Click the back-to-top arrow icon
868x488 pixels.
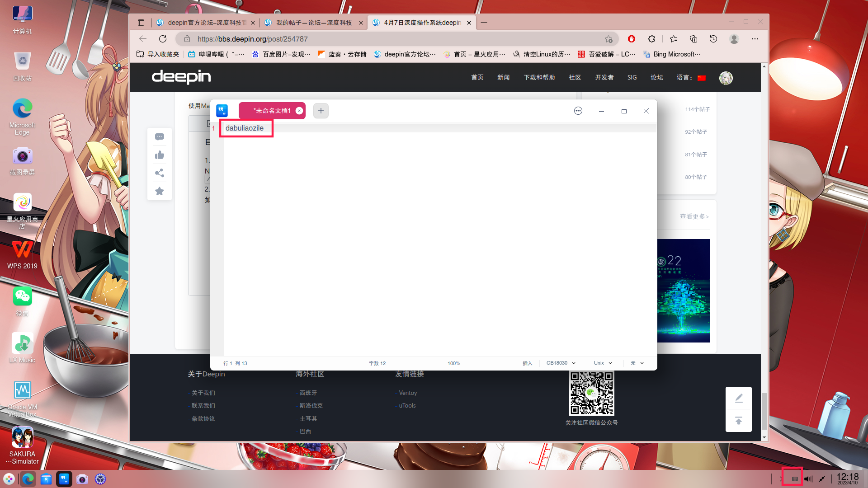coord(739,421)
